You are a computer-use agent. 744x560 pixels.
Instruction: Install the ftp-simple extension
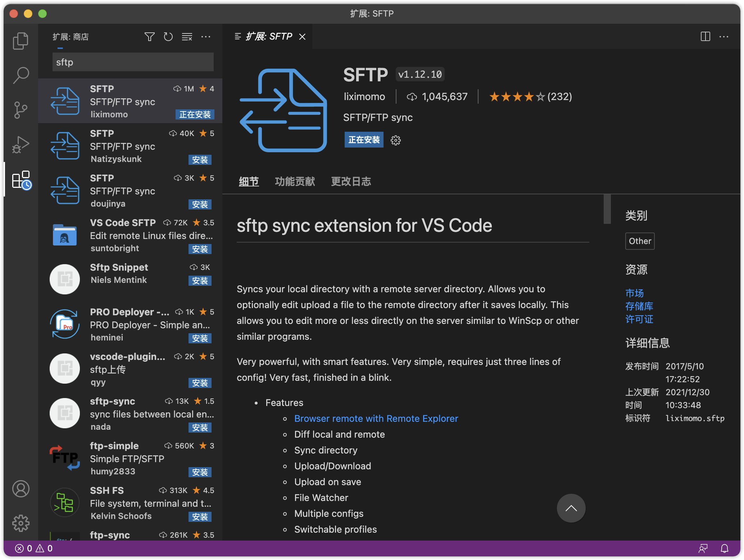(x=200, y=472)
